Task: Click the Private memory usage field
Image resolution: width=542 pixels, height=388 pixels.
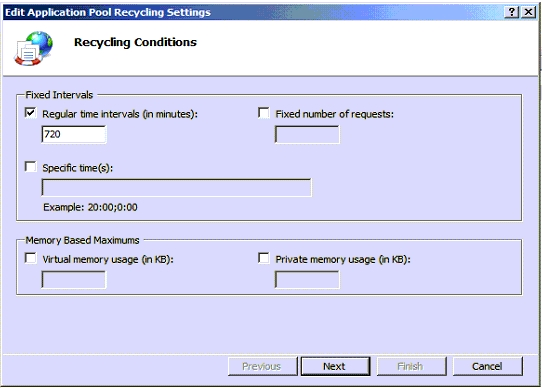Action: (x=307, y=279)
